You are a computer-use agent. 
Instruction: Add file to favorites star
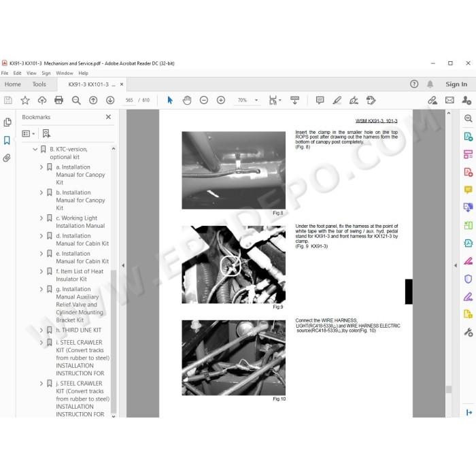(25, 100)
